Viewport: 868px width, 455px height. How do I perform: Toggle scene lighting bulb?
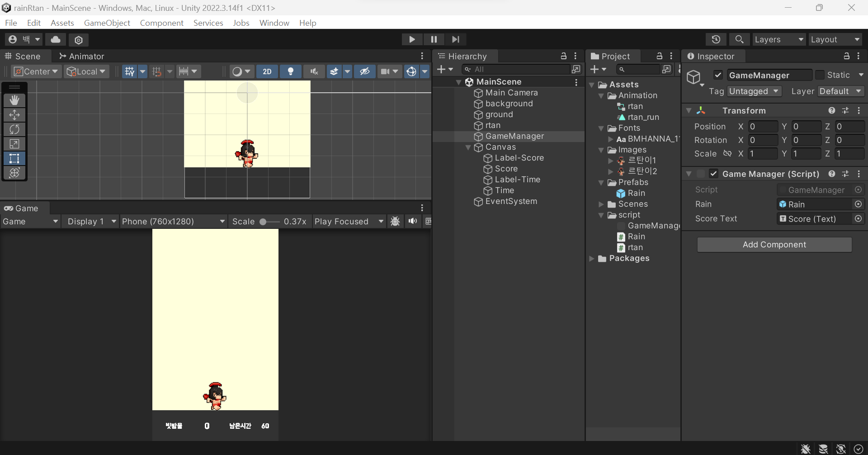291,71
